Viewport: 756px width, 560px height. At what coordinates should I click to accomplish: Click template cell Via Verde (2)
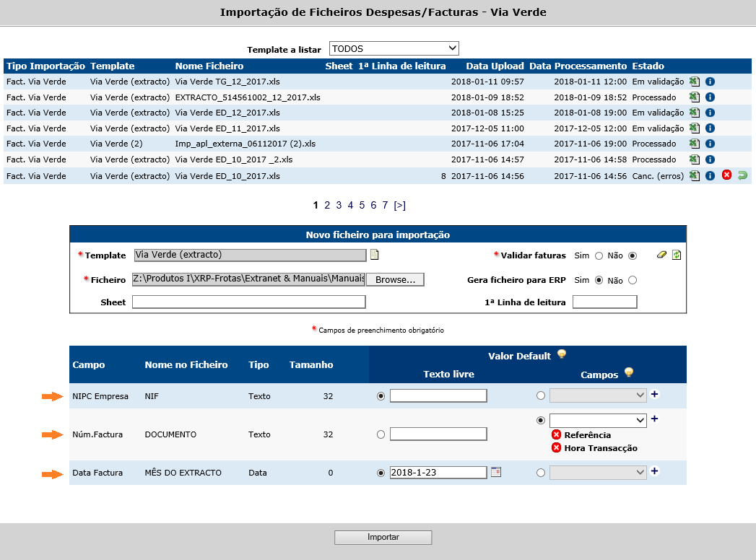tap(116, 144)
